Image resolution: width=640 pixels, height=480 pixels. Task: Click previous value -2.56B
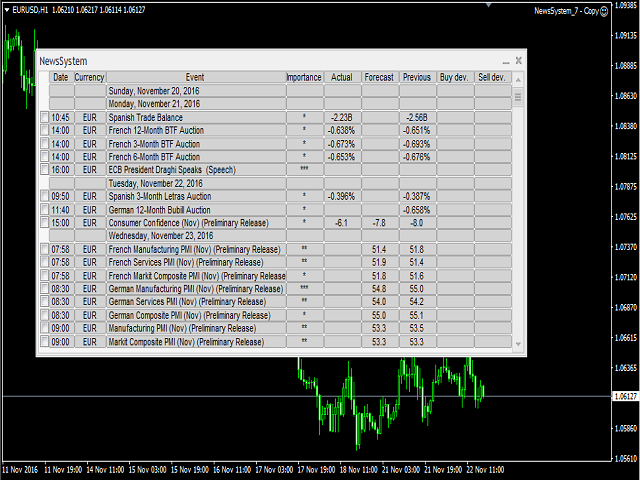(x=417, y=118)
